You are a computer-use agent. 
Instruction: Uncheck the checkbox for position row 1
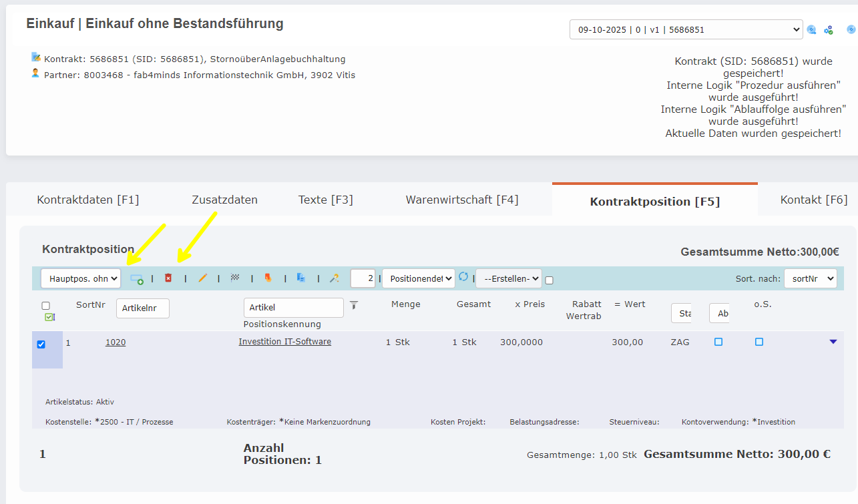point(41,344)
